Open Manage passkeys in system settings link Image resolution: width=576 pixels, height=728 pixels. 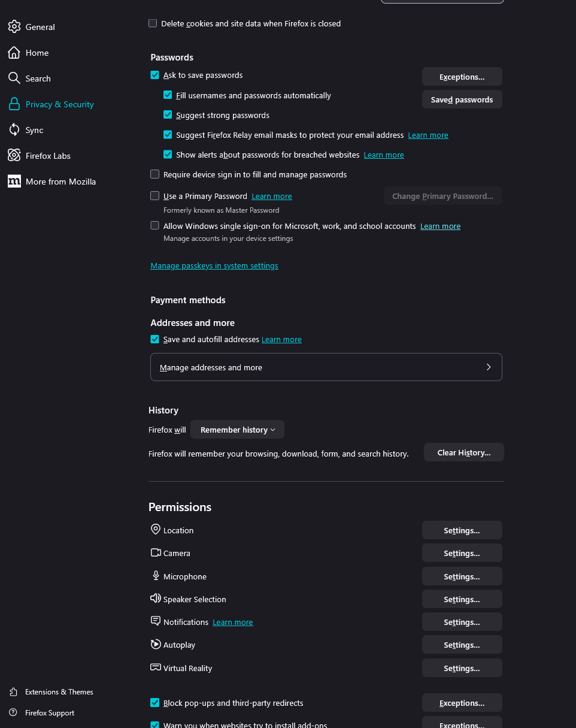(x=214, y=265)
